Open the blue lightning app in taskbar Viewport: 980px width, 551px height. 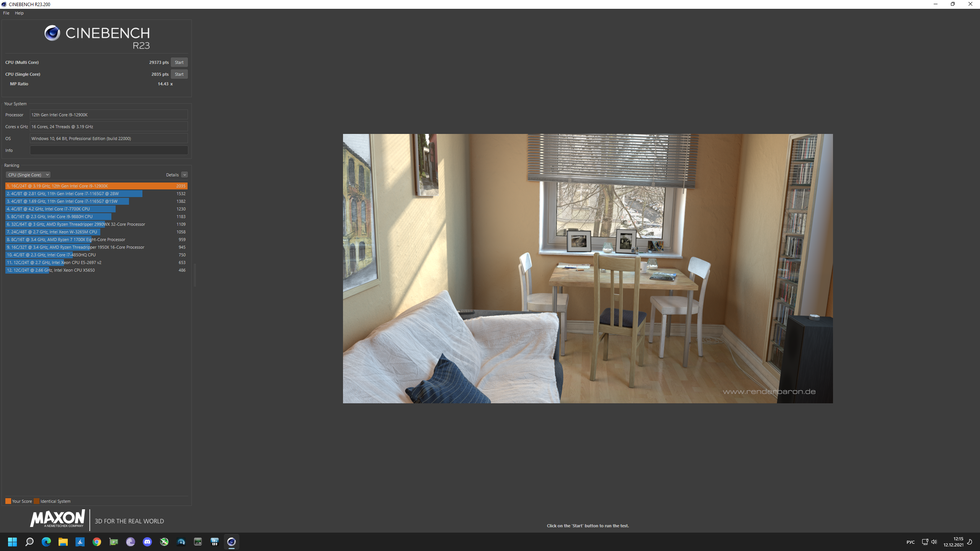(x=80, y=542)
